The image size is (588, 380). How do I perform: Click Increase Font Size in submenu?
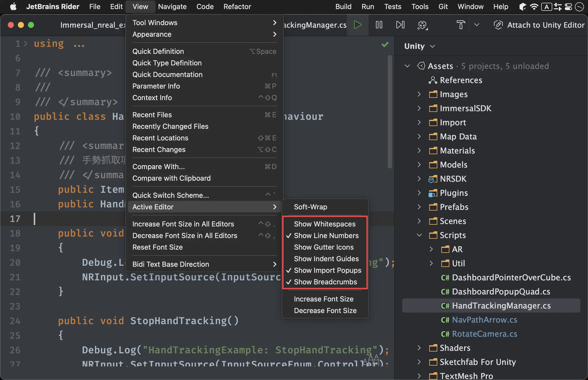tap(325, 299)
